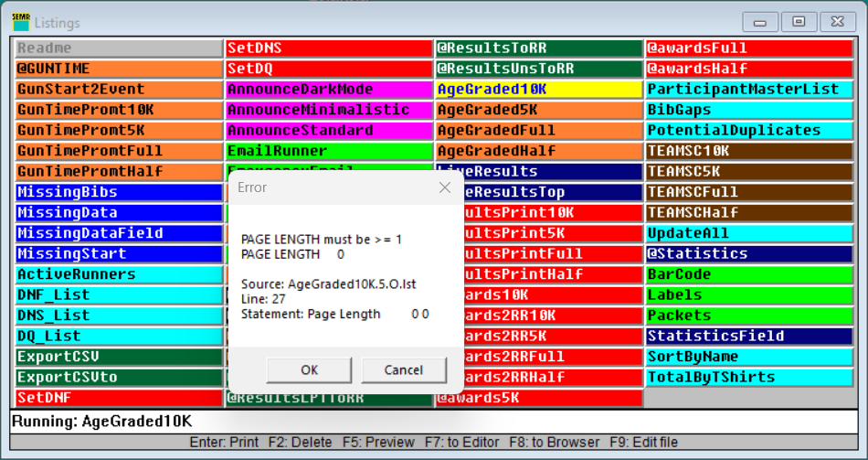Select DQ_List listing
868x460 pixels.
[119, 336]
